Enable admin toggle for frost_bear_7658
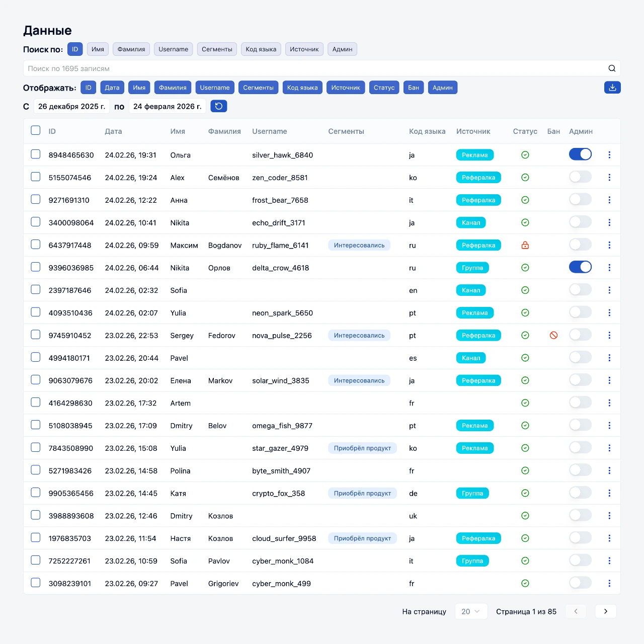The width and height of the screenshot is (644, 644). 580,200
